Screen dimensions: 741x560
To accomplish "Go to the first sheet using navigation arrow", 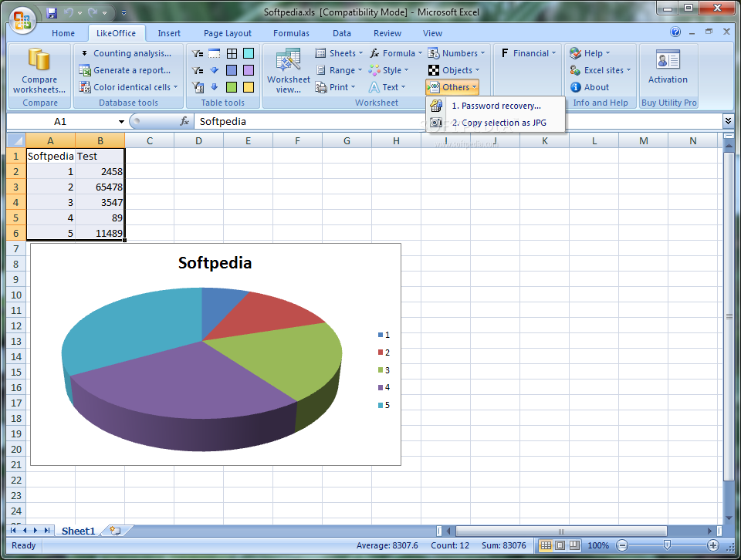I will pyautogui.click(x=13, y=531).
